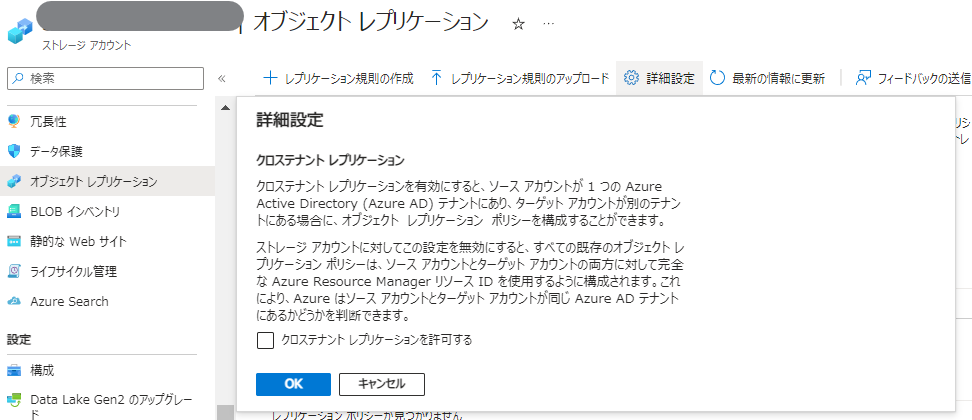The height and width of the screenshot is (420, 972).
Task: Click the ライフサイクル管理 icon
Action: point(14,271)
